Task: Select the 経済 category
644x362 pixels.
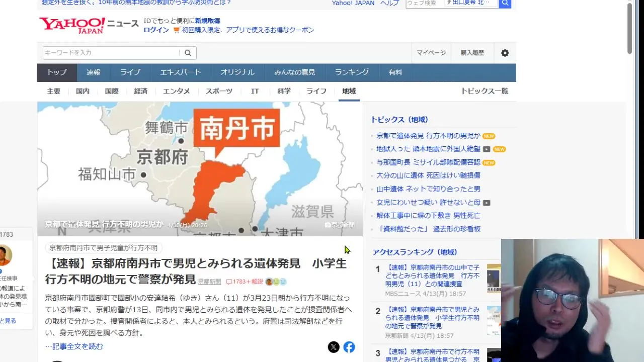Action: point(141,92)
